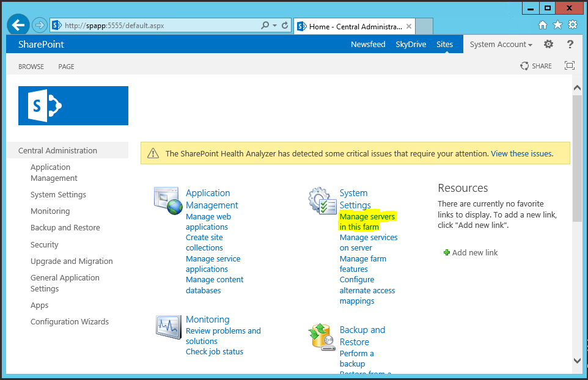Open Create site collections link
588x380 pixels.
pyautogui.click(x=204, y=243)
